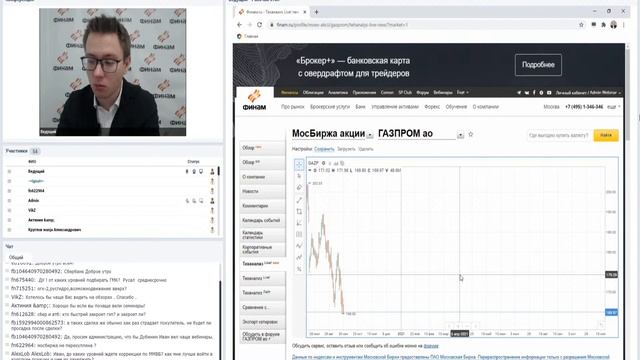640x360 pixels.
Task: Tick the checkbox next to participant Ведущий
Action: click(x=9, y=171)
